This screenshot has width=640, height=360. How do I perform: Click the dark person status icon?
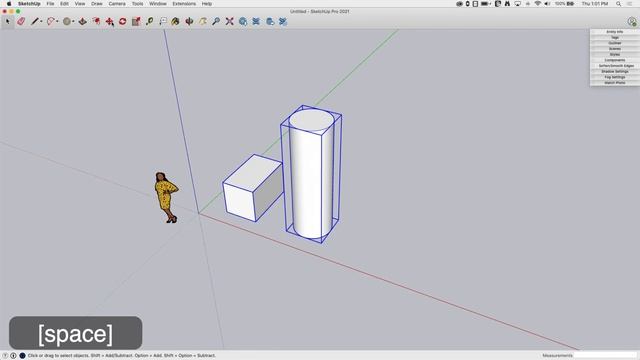tap(22, 356)
